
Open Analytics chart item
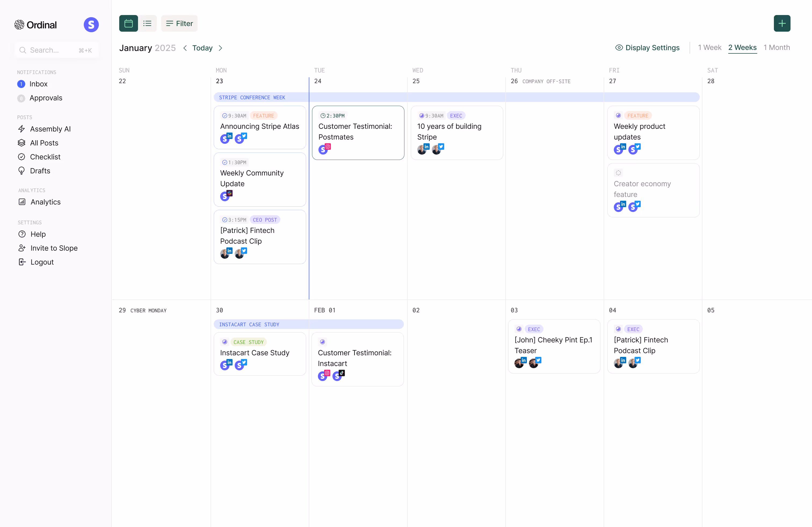[45, 202]
